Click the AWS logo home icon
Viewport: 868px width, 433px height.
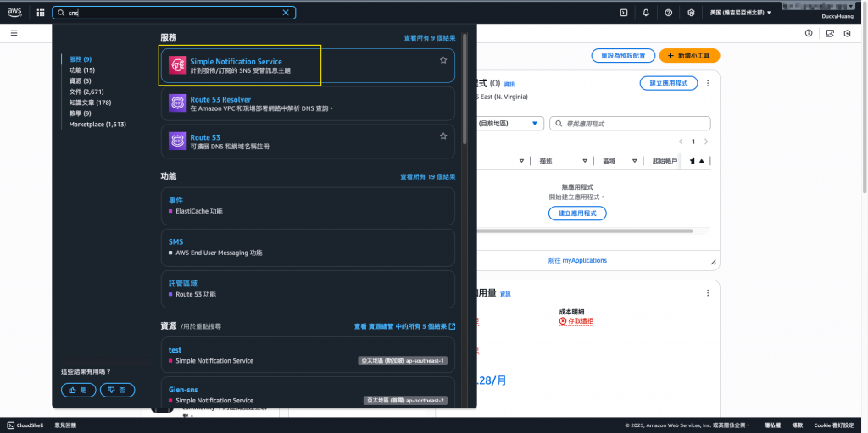[14, 12]
